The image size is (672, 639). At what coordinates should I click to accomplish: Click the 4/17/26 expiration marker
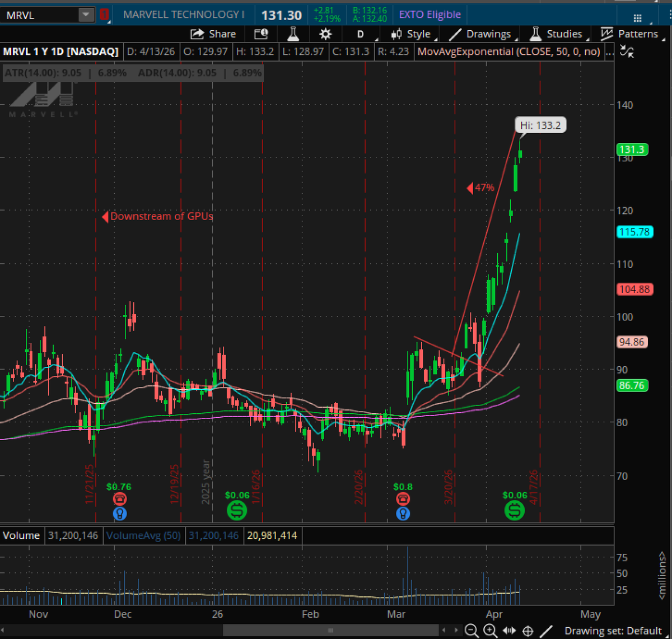tap(533, 486)
